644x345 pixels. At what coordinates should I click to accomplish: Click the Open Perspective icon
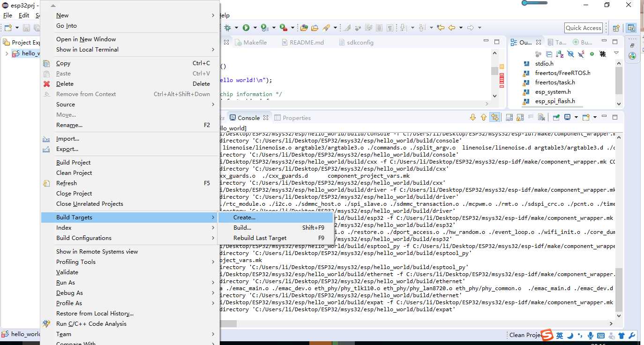pyautogui.click(x=616, y=28)
